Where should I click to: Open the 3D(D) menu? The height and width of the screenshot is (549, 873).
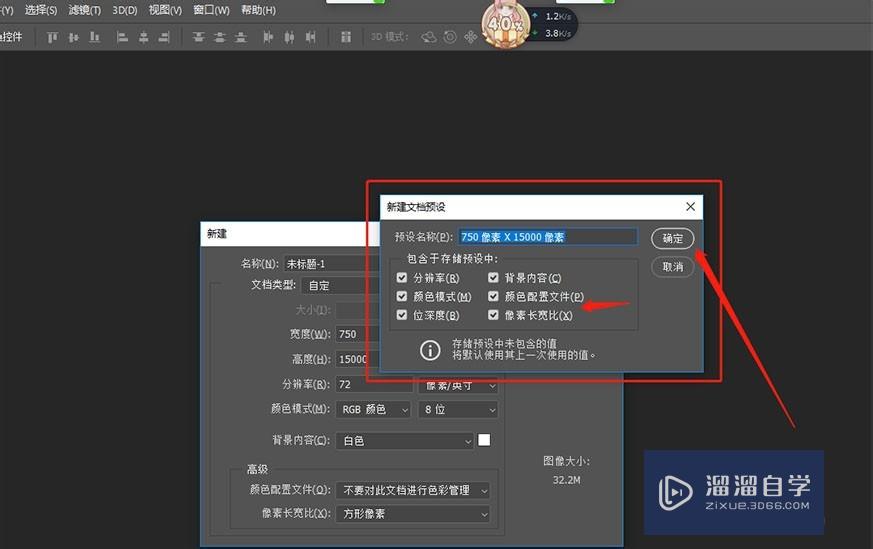coord(125,10)
